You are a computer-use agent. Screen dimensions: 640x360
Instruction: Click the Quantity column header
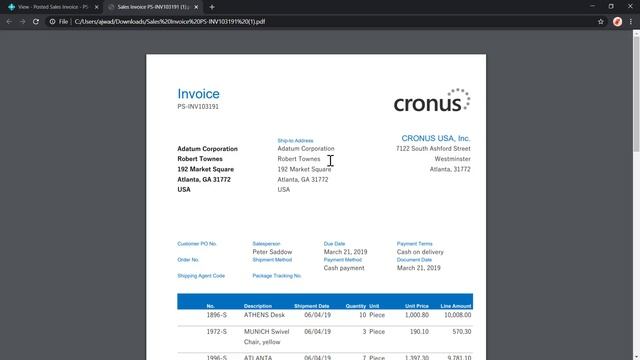coord(356,306)
